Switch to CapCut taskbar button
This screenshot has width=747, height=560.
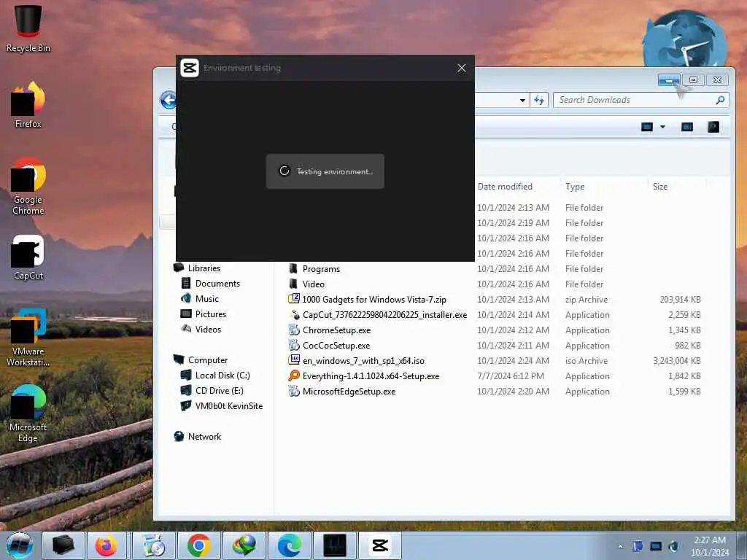point(379,545)
